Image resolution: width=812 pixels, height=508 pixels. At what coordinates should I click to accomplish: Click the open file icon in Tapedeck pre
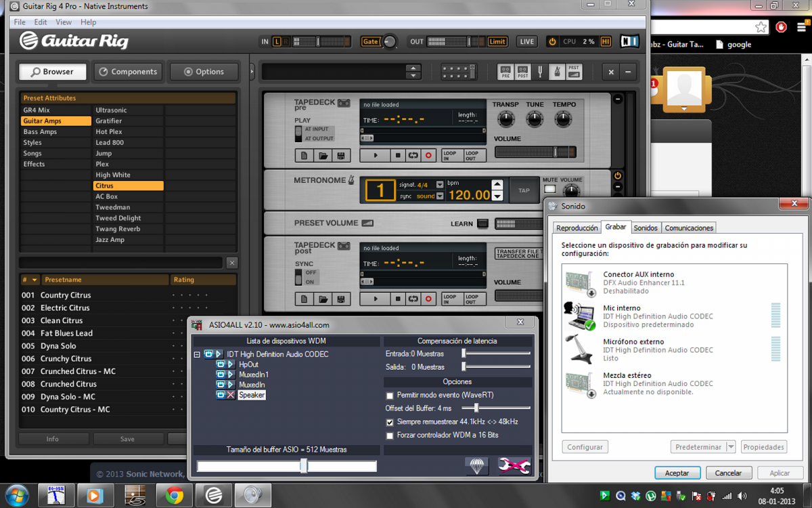323,156
